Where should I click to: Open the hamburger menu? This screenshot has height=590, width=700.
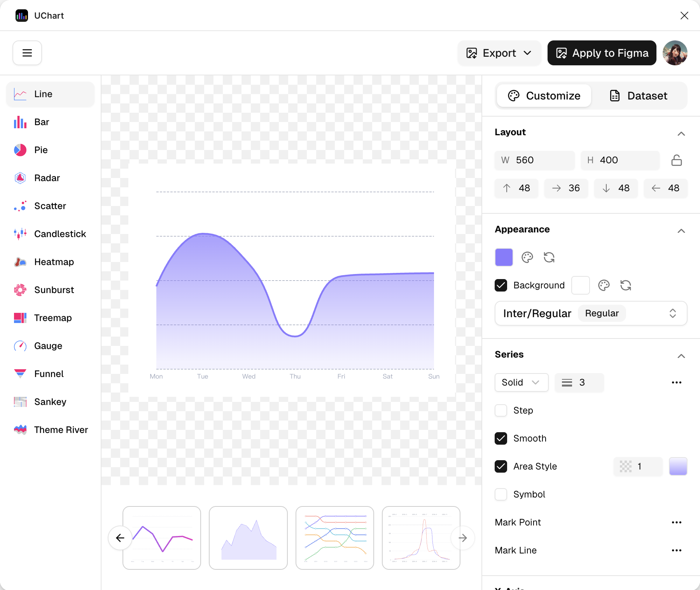[27, 53]
